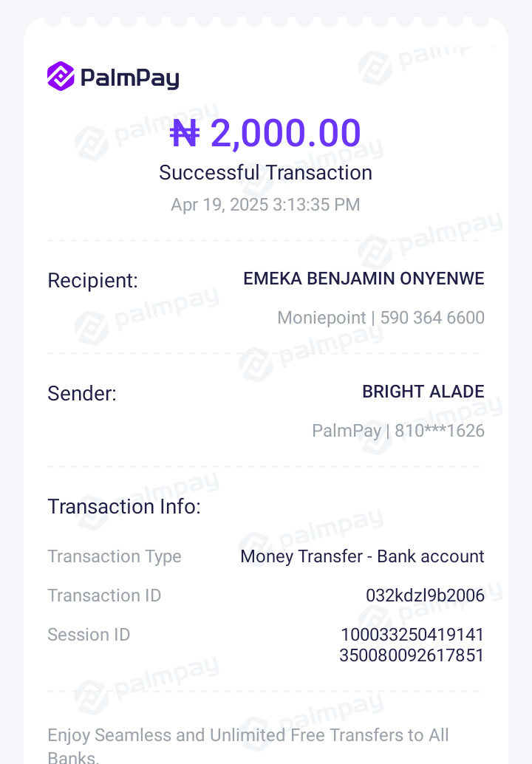The width and height of the screenshot is (532, 764).
Task: Click the Moniepoint account number line
Action: 381,318
